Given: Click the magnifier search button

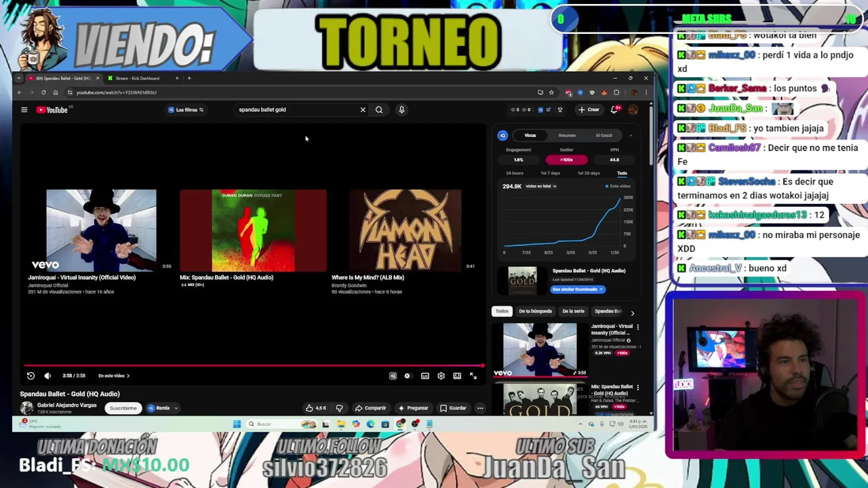Looking at the screenshot, I should tap(379, 110).
